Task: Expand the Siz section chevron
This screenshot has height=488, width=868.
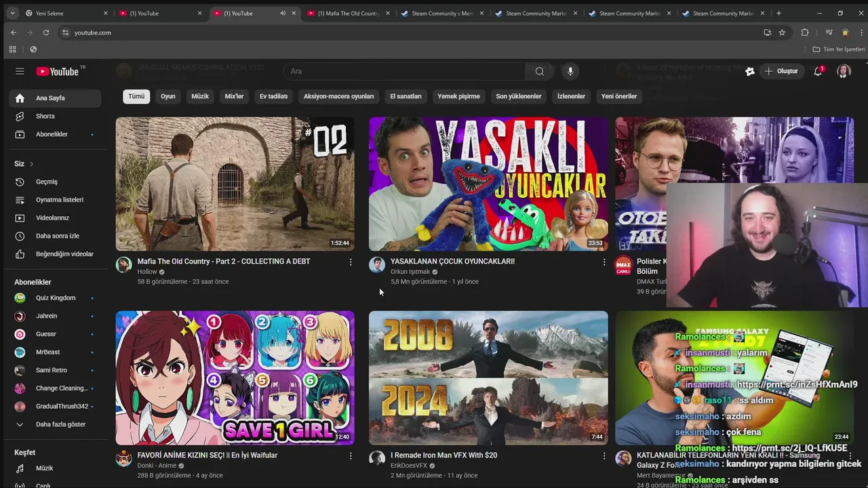Action: click(31, 164)
